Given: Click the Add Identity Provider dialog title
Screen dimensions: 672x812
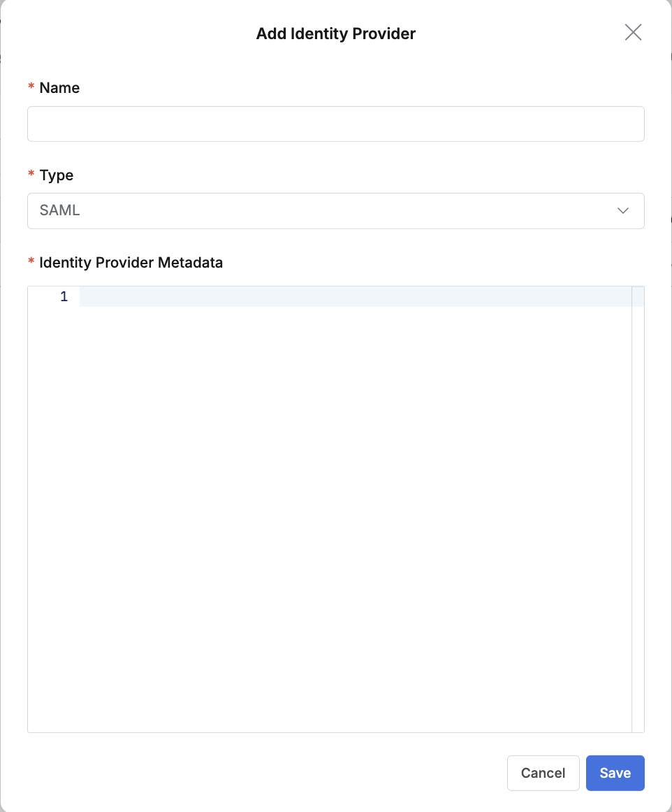Looking at the screenshot, I should [336, 34].
